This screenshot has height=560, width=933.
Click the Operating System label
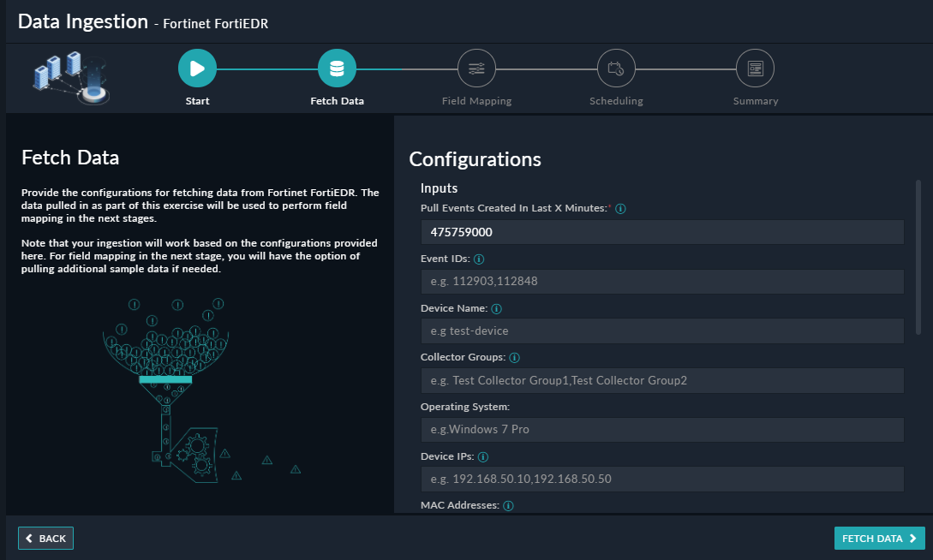tap(464, 407)
